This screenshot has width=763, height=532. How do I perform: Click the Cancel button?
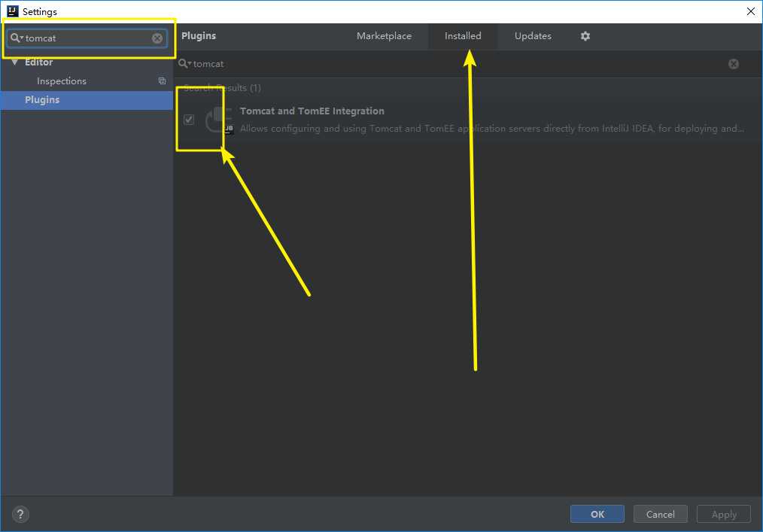coord(661,514)
